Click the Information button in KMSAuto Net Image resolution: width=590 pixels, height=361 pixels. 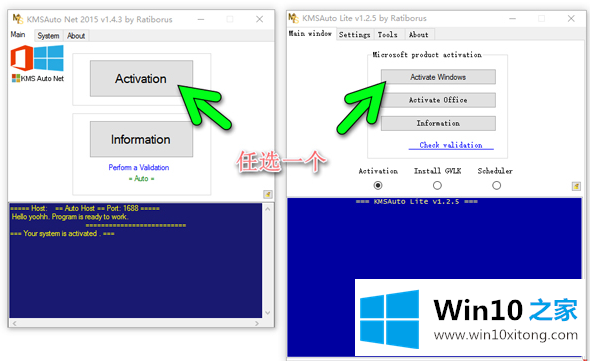tap(141, 139)
